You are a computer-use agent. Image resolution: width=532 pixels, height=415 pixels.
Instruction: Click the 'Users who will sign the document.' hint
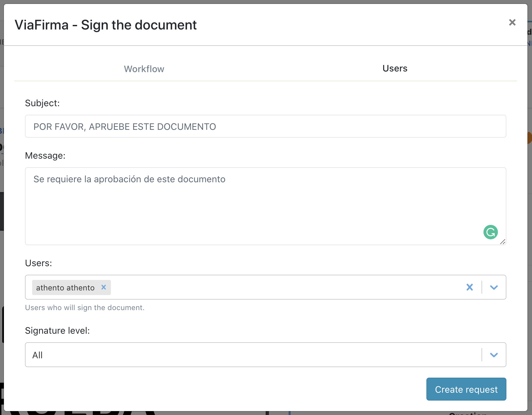85,307
